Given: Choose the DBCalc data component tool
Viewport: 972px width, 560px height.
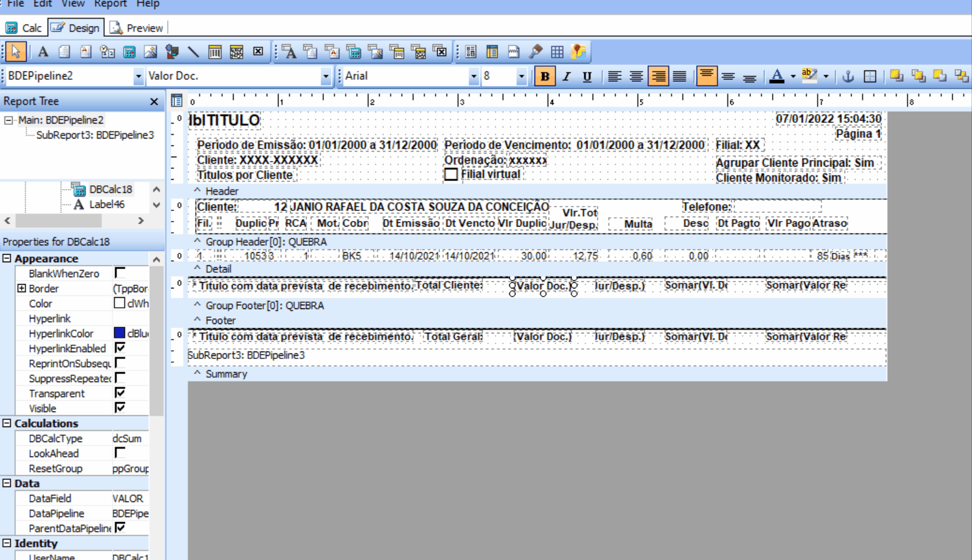Looking at the screenshot, I should (x=354, y=52).
